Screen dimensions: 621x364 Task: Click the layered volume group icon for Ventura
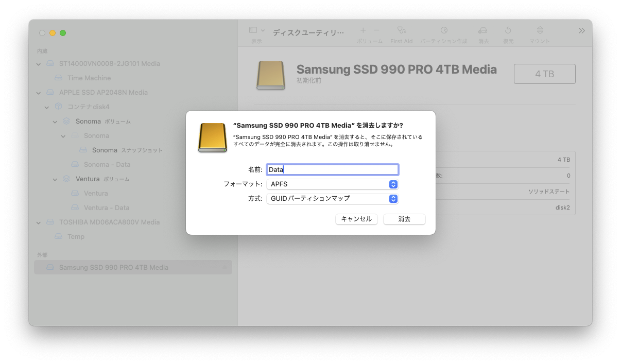pos(66,179)
